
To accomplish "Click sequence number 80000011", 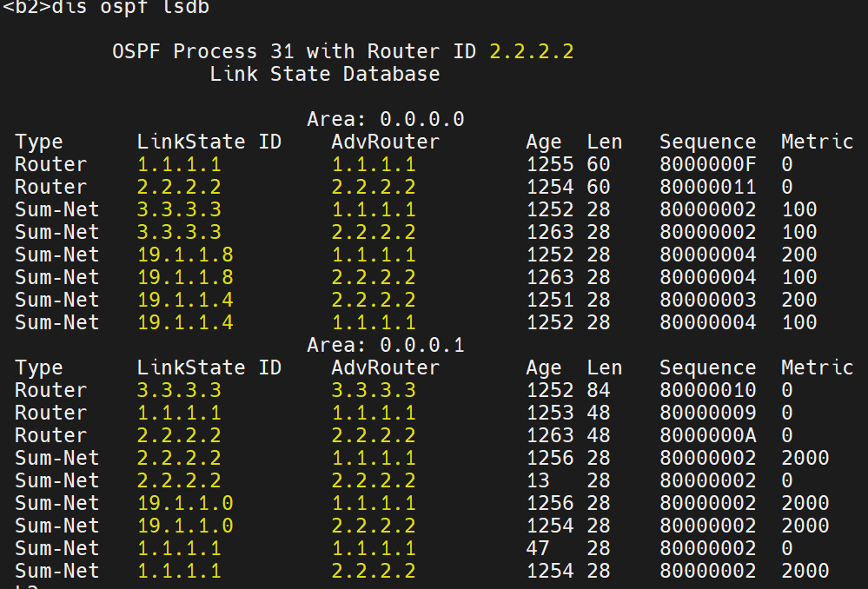I will pyautogui.click(x=707, y=187).
